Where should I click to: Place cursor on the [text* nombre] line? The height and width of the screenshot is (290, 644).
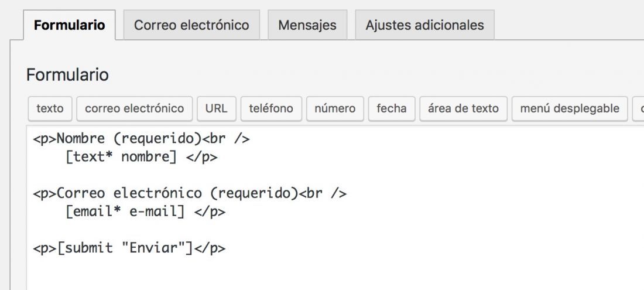click(x=141, y=157)
